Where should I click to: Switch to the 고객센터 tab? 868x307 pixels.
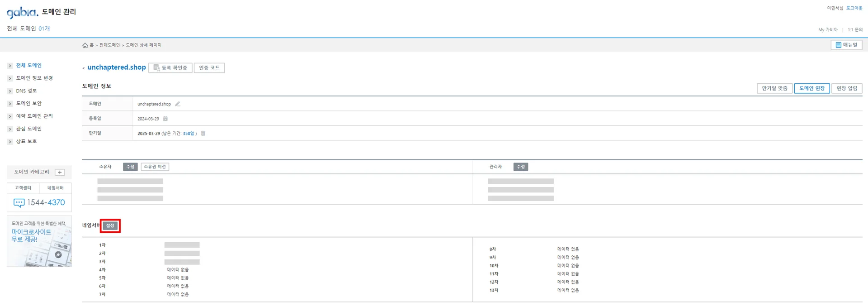pos(23,188)
